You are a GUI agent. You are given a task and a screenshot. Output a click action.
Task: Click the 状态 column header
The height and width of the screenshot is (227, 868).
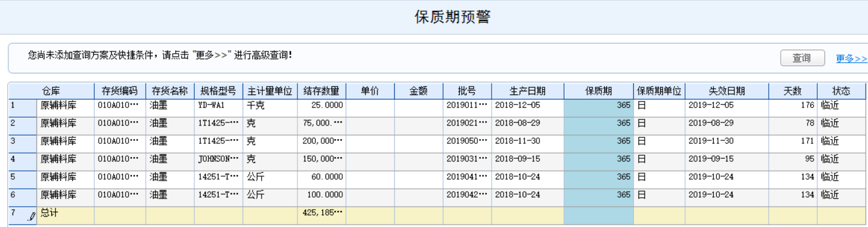842,91
